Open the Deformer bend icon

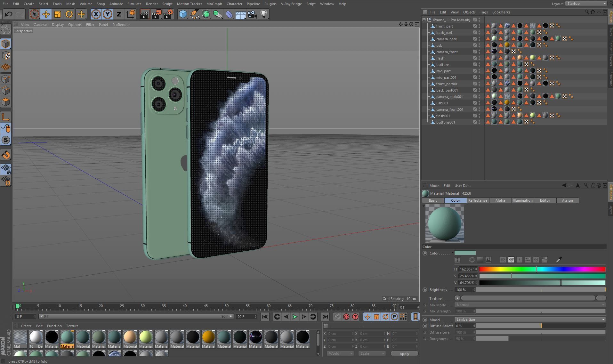tap(229, 14)
